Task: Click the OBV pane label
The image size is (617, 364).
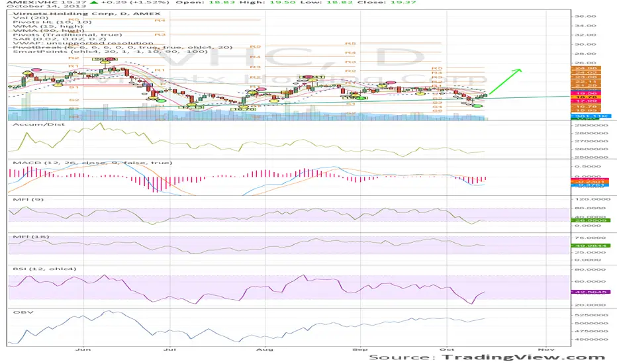Action: 23,312
